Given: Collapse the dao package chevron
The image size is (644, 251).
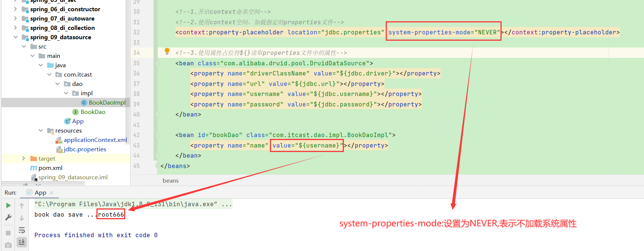Looking at the screenshot, I should point(58,84).
